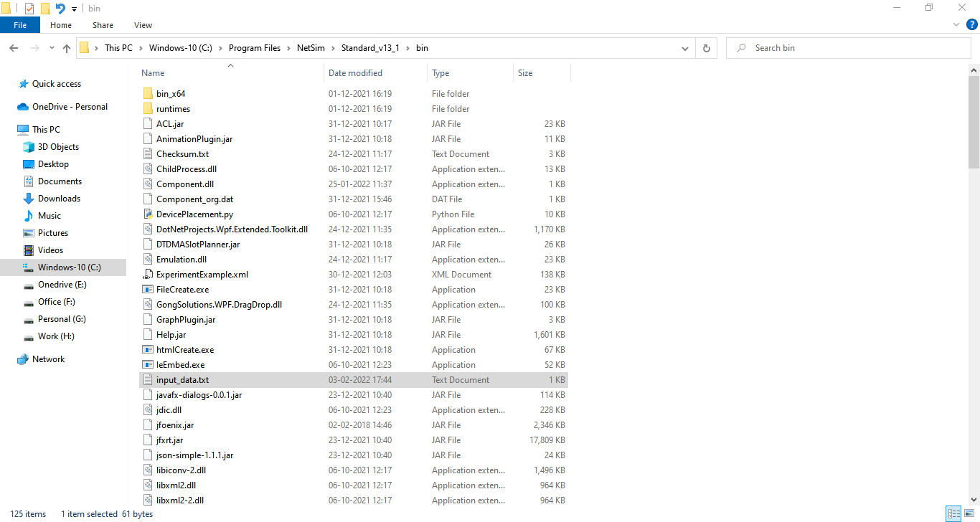Click Standard_v13_1 in address breadcrumb
980x522 pixels.
[x=370, y=48]
